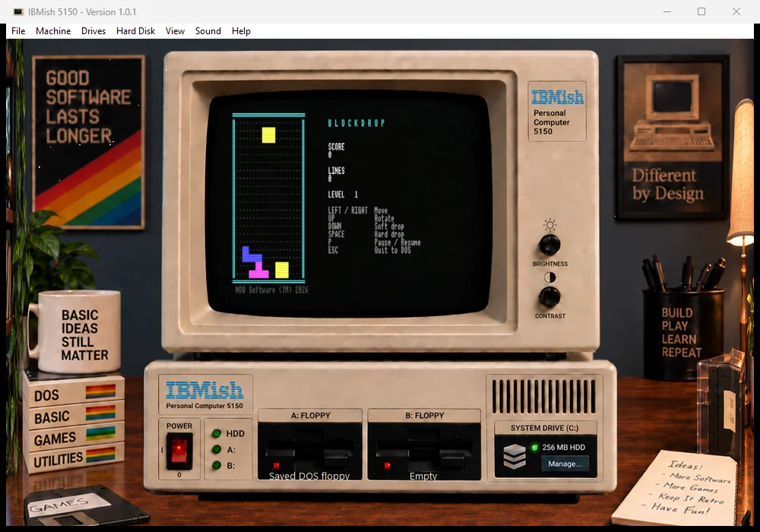This screenshot has height=532, width=760.
Task: Click the sun brightness symbol
Action: point(549,225)
